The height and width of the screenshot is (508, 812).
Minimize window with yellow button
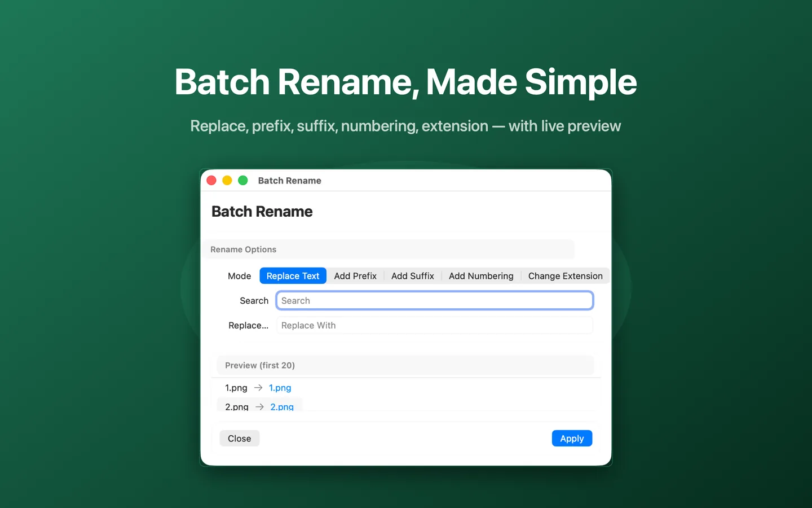click(x=227, y=181)
